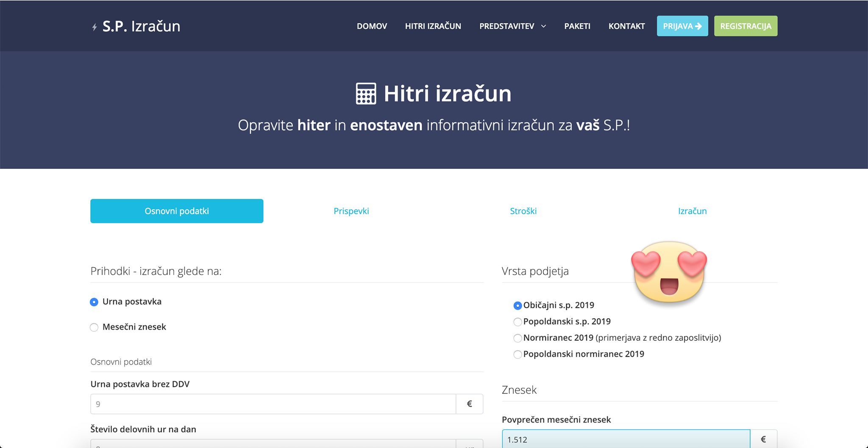Click the Povprečen mesečni znesek field
The height and width of the screenshot is (448, 868).
(x=626, y=439)
